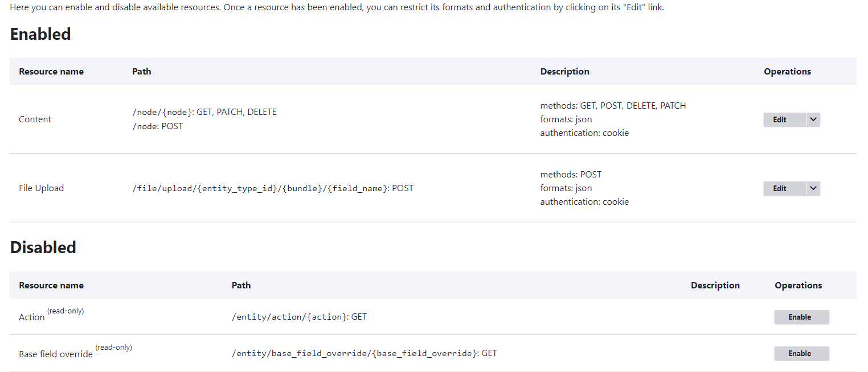Enable the Base field override resource
868x372 pixels.
pos(801,353)
